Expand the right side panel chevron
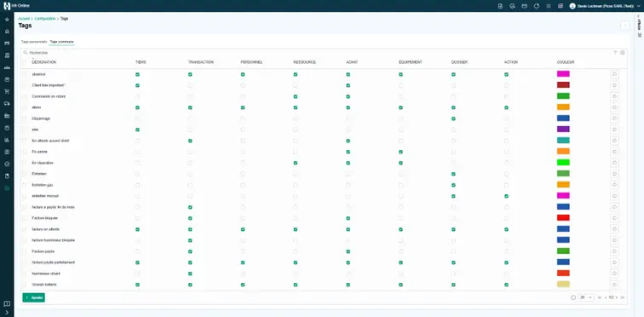 639,16
